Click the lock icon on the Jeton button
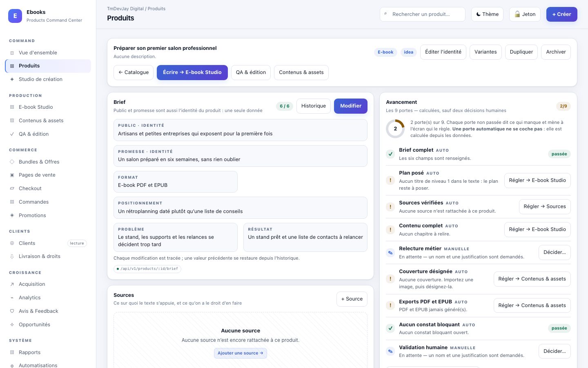This screenshot has height=368, width=588. click(517, 14)
